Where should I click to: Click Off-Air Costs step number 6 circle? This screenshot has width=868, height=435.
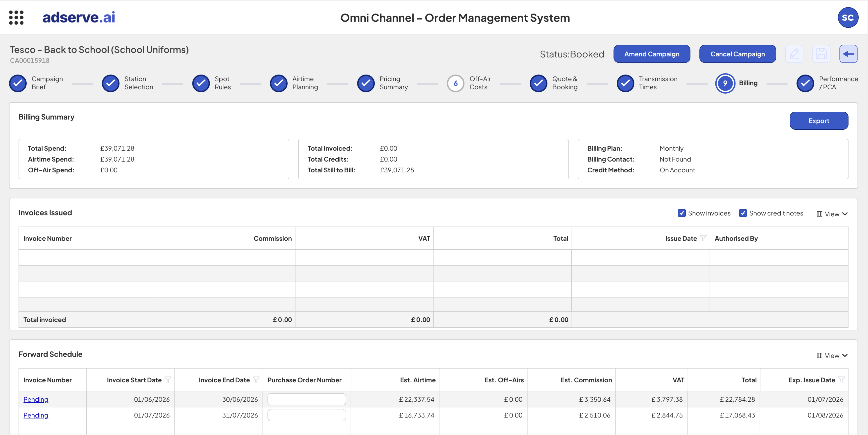click(456, 83)
